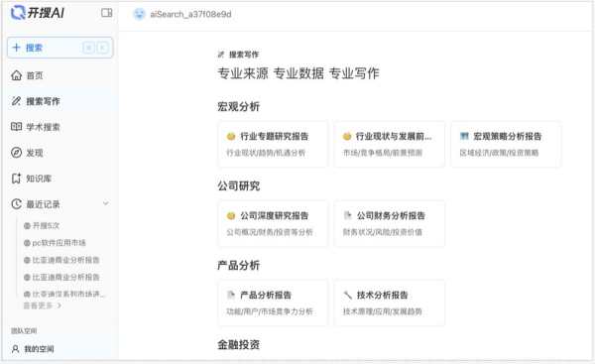Open 公司财务分析报告 card
The image size is (595, 364).
click(390, 223)
